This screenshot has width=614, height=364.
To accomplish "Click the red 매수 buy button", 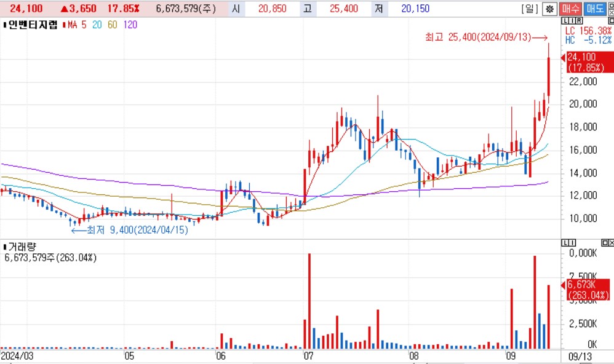I will pyautogui.click(x=570, y=9).
